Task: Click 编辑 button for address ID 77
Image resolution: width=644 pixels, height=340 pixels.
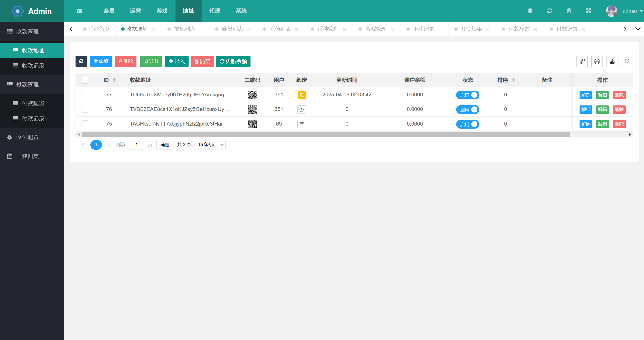Action: point(602,95)
